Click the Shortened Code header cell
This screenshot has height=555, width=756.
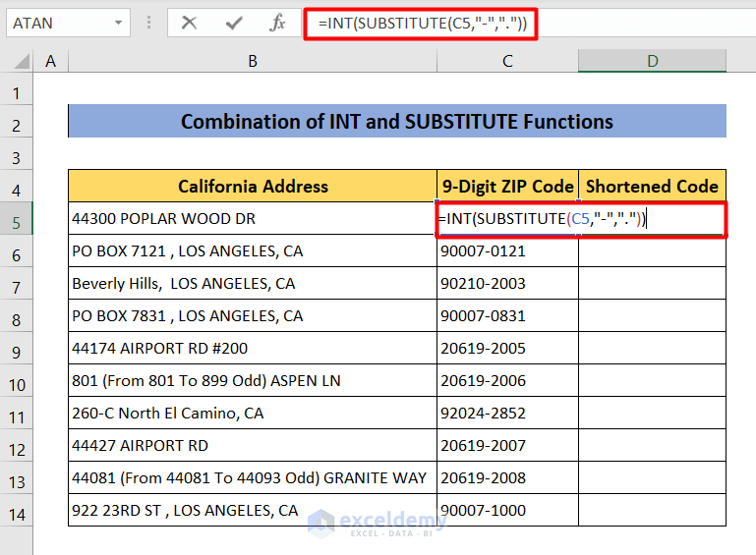pyautogui.click(x=652, y=187)
